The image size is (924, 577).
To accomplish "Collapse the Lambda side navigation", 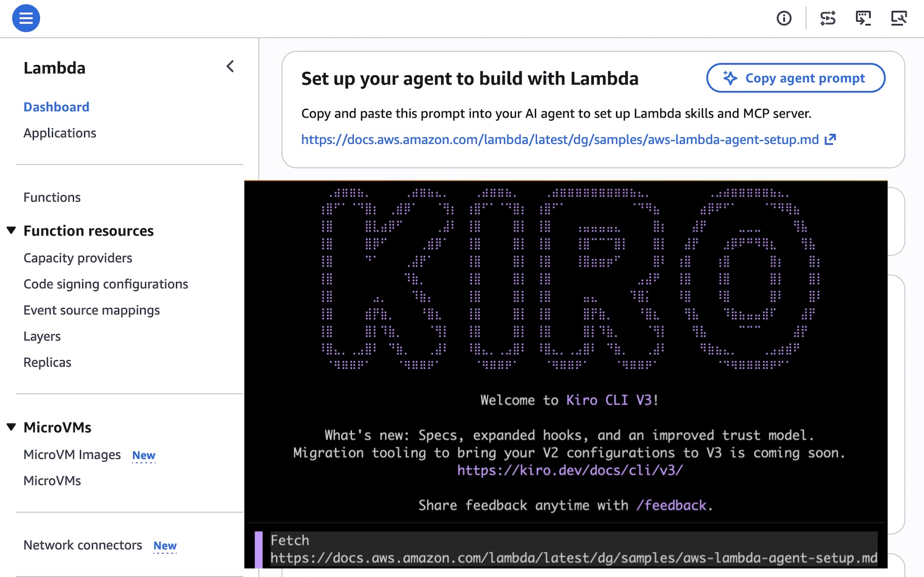I will pos(230,67).
